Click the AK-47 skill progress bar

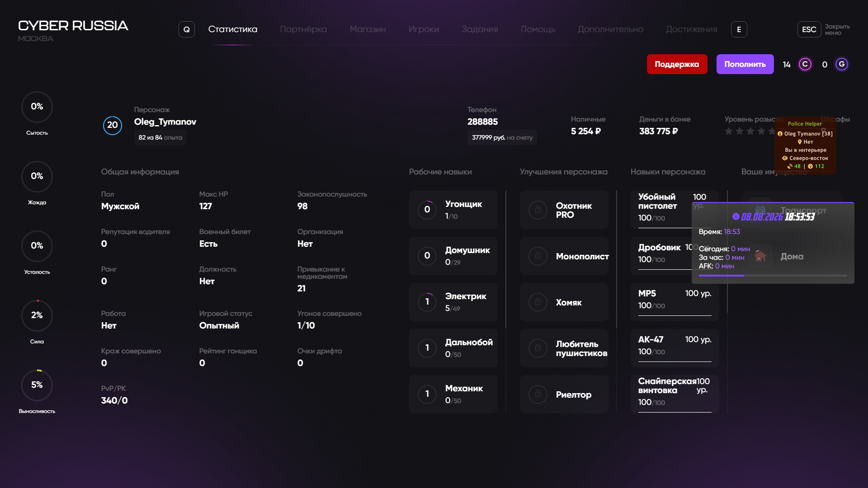pos(675,361)
